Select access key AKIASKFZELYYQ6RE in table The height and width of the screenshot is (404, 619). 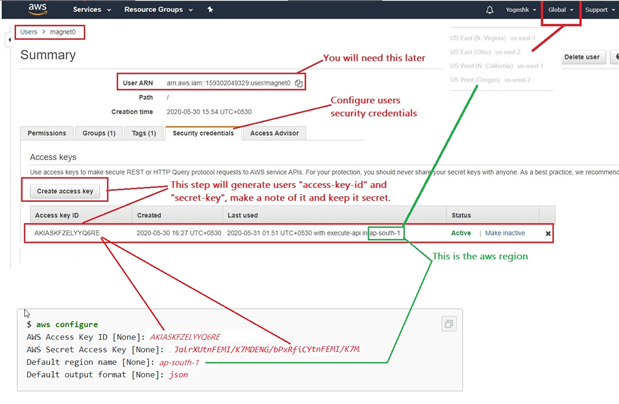[x=67, y=233]
